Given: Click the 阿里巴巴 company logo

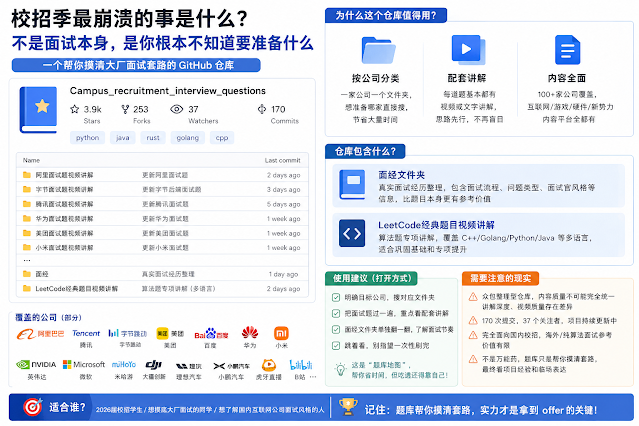Looking at the screenshot, I should [40, 334].
